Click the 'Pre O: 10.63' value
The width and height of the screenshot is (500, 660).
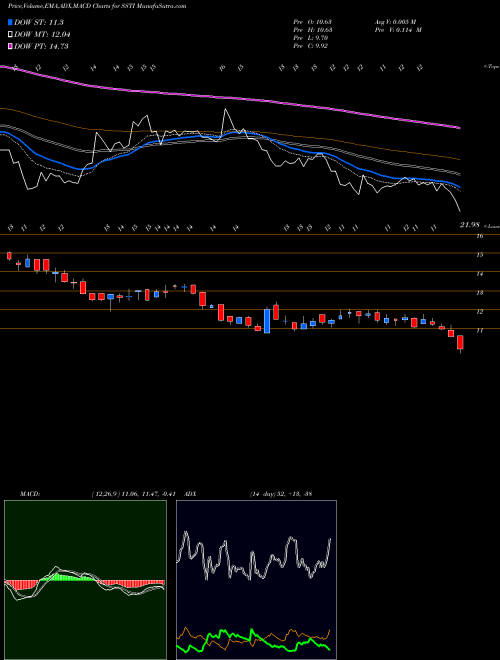[313, 22]
